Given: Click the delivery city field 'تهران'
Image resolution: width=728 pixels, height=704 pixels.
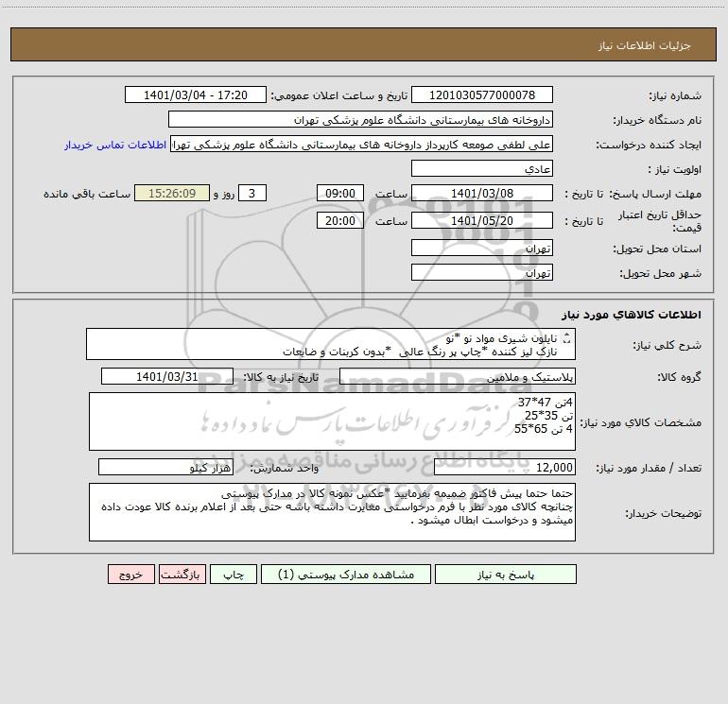Looking at the screenshot, I should [x=482, y=272].
